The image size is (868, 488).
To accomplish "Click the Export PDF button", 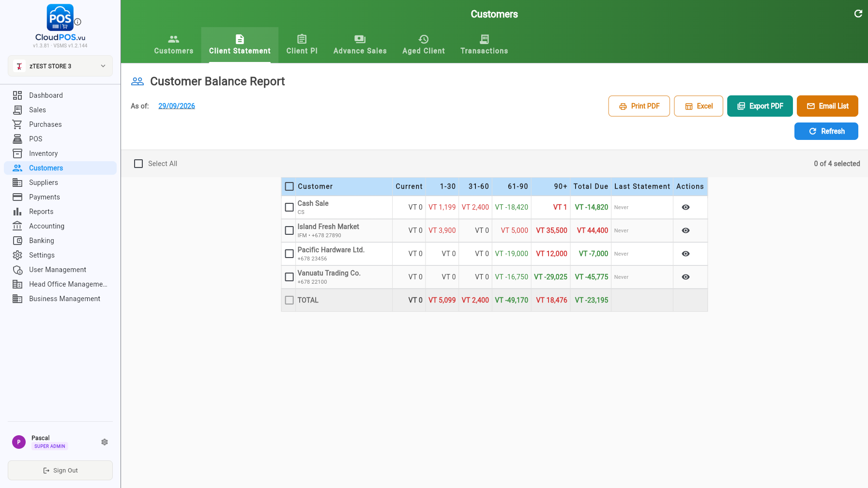I will pyautogui.click(x=760, y=106).
